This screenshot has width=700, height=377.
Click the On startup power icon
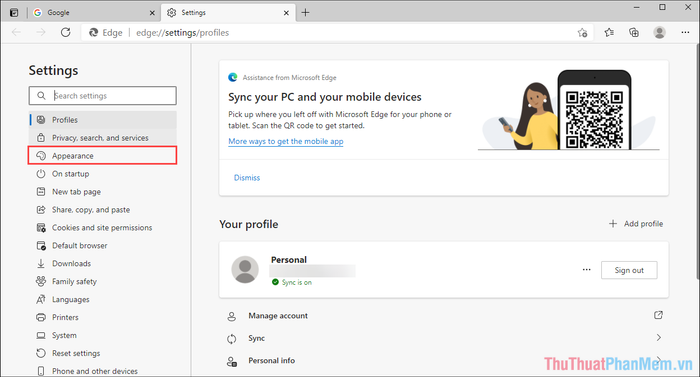(41, 174)
